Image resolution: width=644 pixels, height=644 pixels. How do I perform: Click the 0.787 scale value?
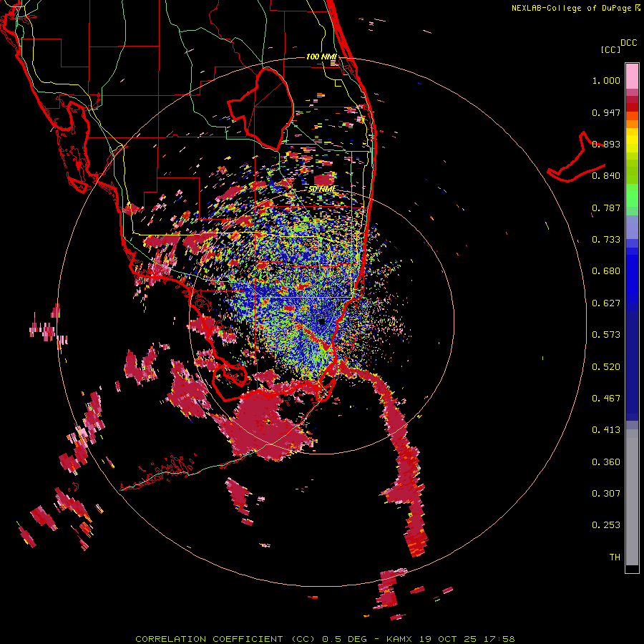coord(606,208)
